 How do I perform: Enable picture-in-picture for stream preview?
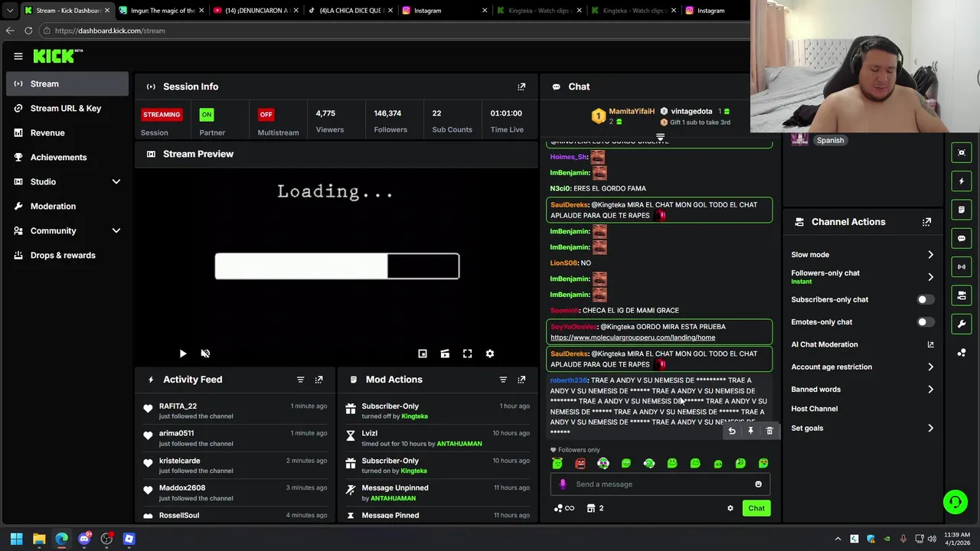click(423, 354)
